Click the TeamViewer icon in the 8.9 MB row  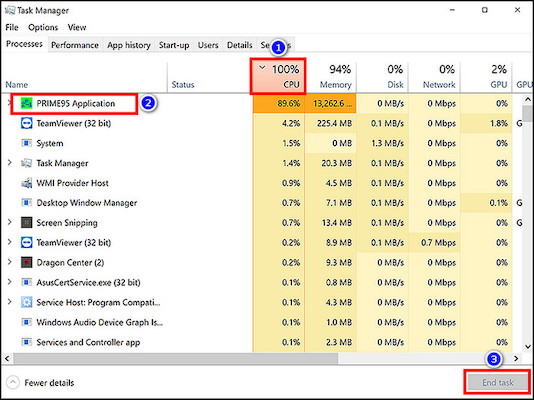(27, 243)
